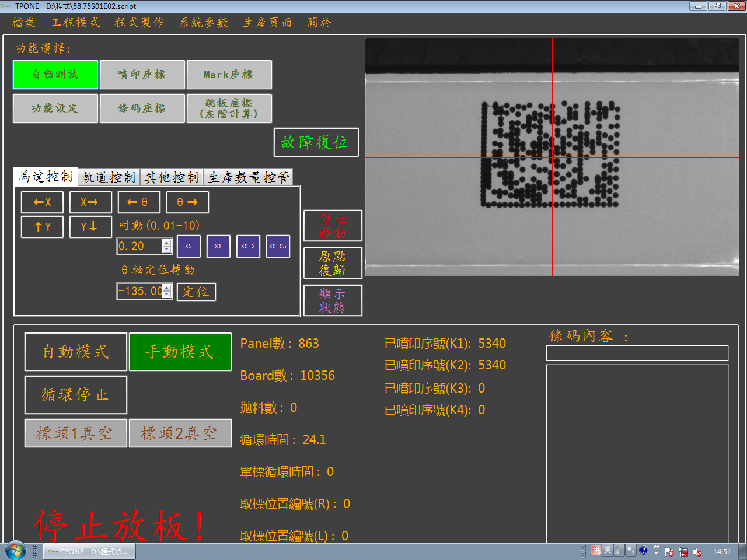
Task: Click 停止移動 stop movement
Action: (x=333, y=226)
